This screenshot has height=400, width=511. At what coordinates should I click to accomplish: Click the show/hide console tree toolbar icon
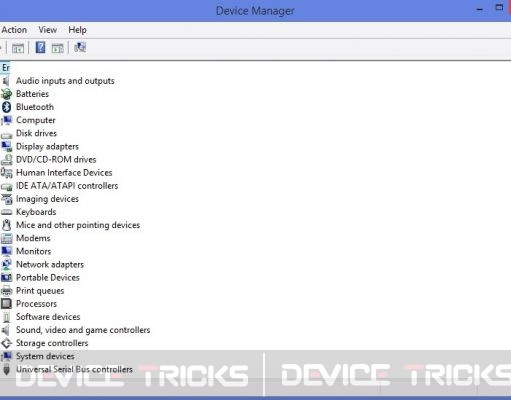tap(18, 48)
